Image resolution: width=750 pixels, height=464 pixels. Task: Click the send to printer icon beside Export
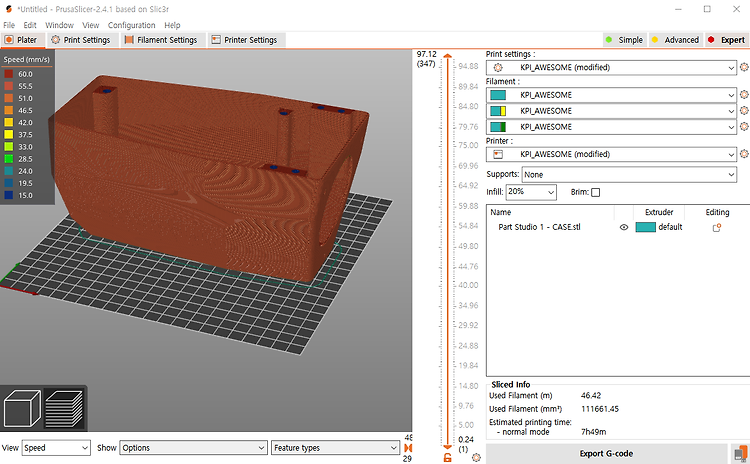[740, 453]
